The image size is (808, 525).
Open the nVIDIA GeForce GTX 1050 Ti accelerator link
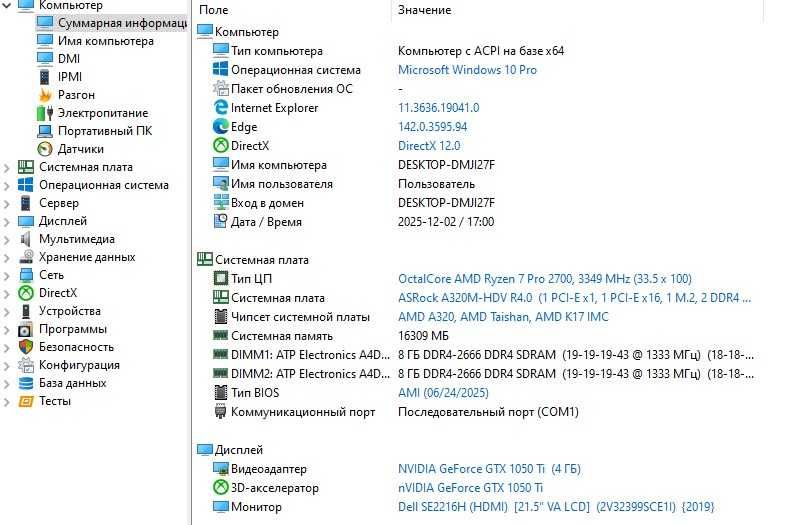(470, 487)
